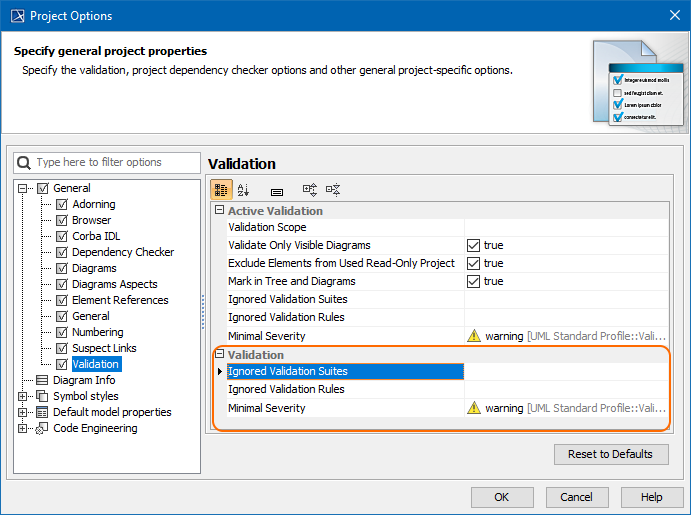Screen dimensions: 691x515
Task: Open the Suspect Links options
Action: tap(104, 348)
